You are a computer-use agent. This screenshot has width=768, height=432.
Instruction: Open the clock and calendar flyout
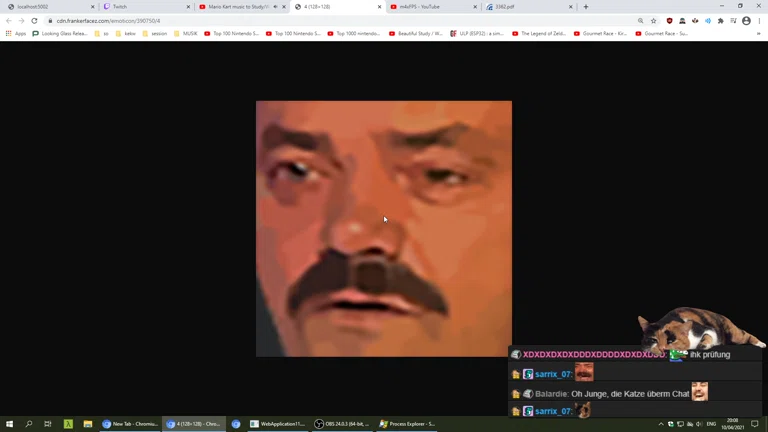732,424
